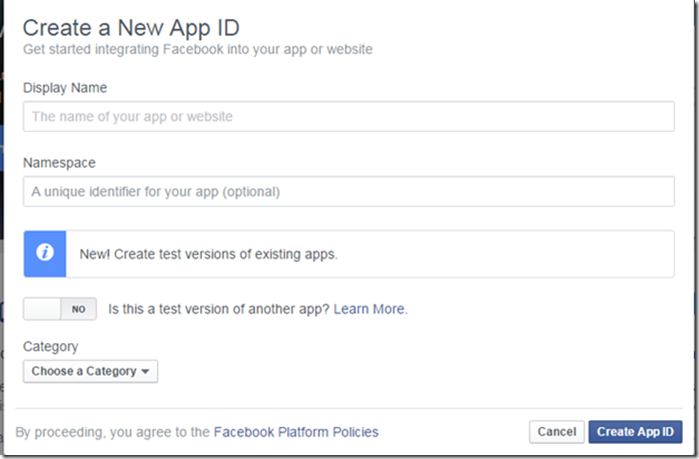Open the Facebook Platform Policies link
Screen dimensions: 699x459
tap(296, 432)
